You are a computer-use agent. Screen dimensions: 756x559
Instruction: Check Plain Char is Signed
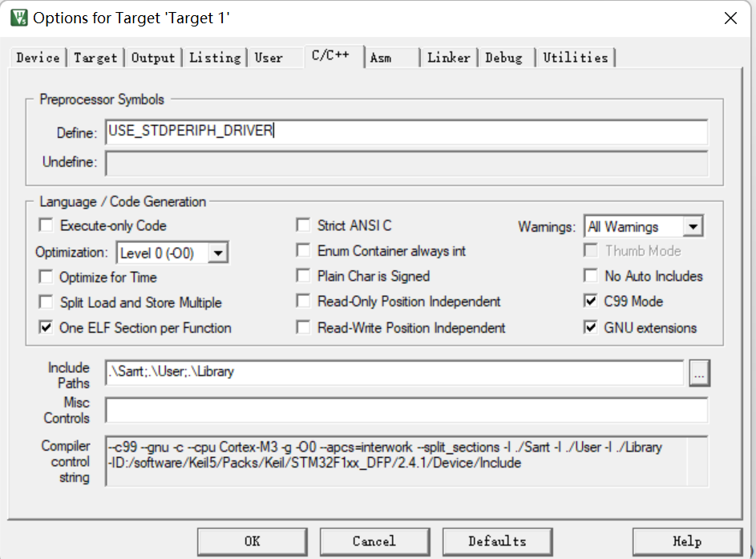pyautogui.click(x=303, y=276)
